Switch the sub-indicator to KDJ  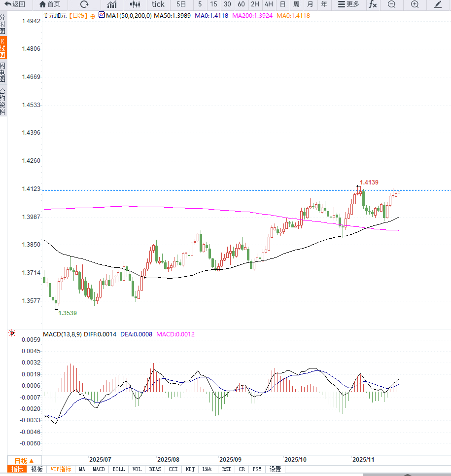click(190, 469)
